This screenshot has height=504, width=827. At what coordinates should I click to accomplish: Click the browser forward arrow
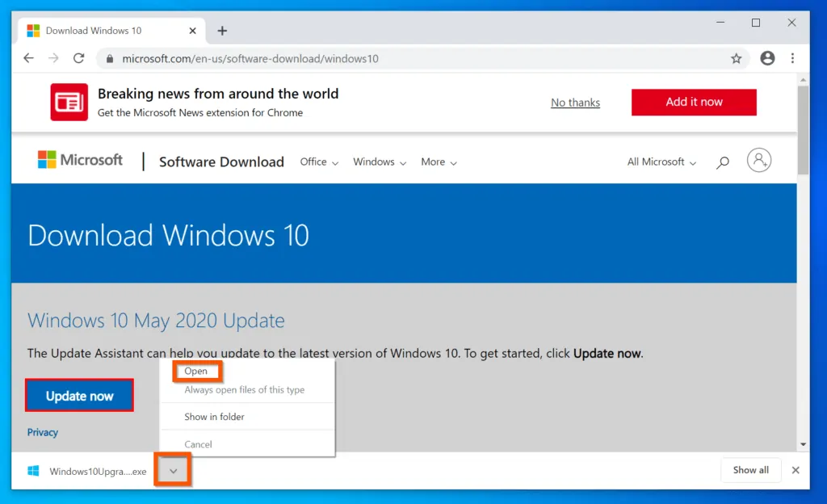coord(53,58)
